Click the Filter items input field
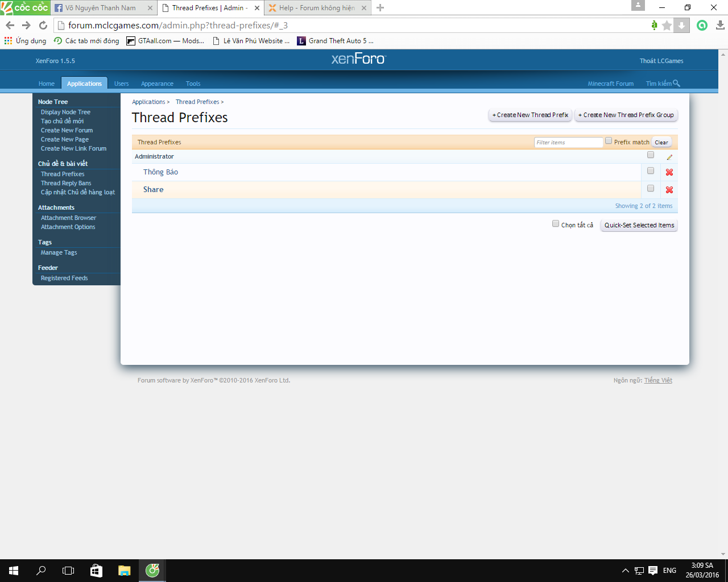The height and width of the screenshot is (582, 728). click(x=568, y=143)
